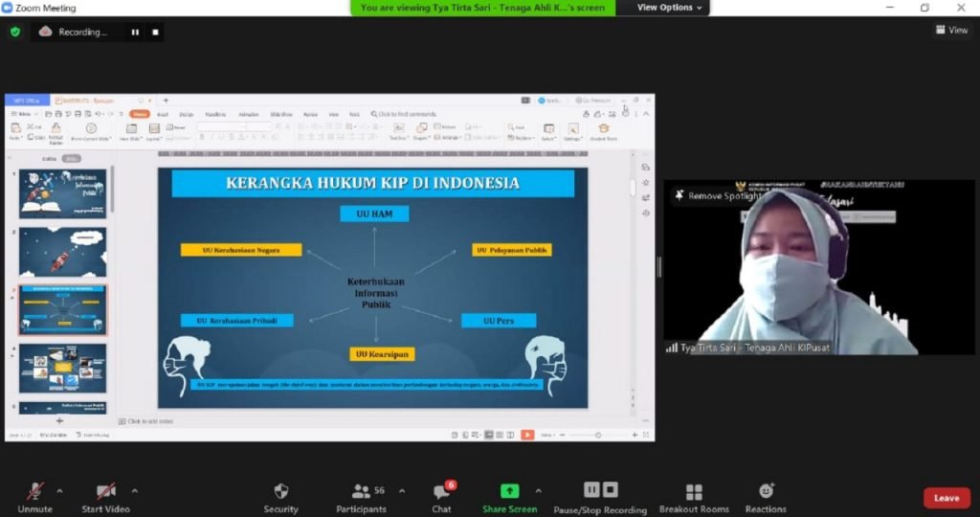Click the zoom slider in presentation status bar
The height and width of the screenshot is (517, 980).
coord(598,435)
